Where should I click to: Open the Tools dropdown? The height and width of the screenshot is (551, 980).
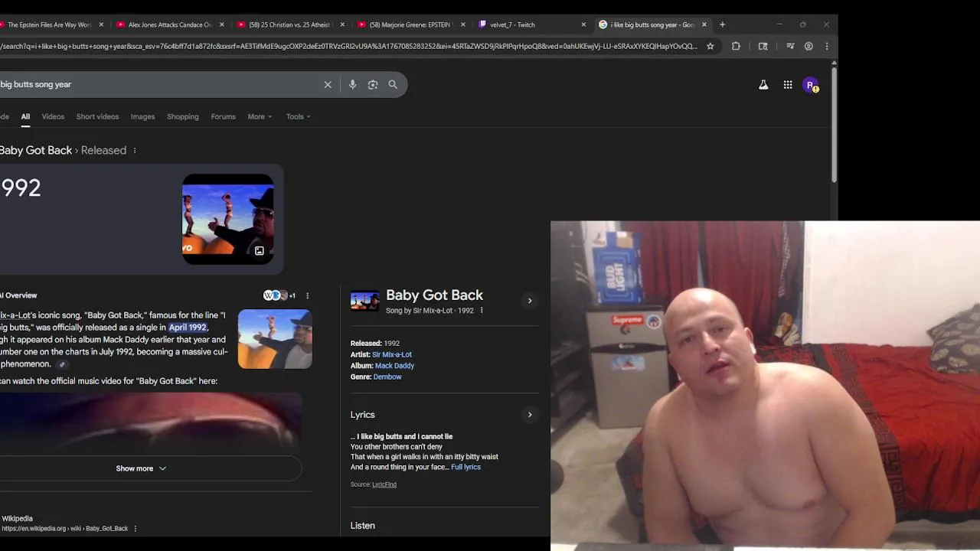tap(298, 117)
